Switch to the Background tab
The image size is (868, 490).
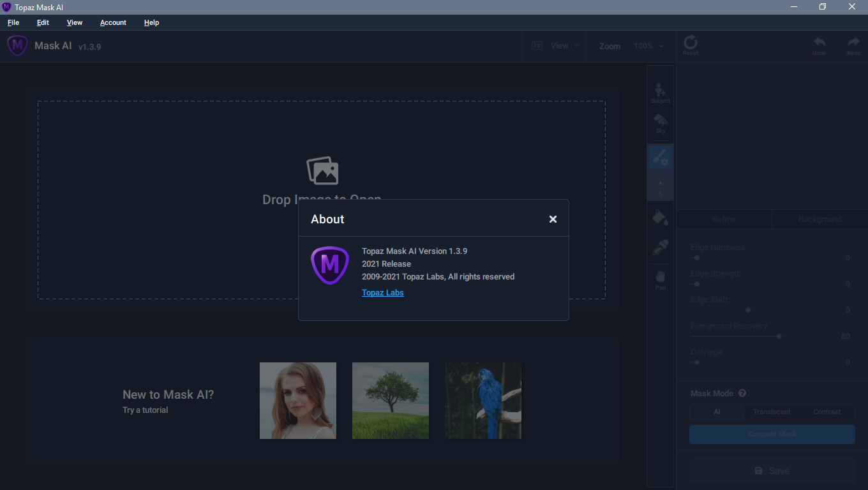coord(820,219)
